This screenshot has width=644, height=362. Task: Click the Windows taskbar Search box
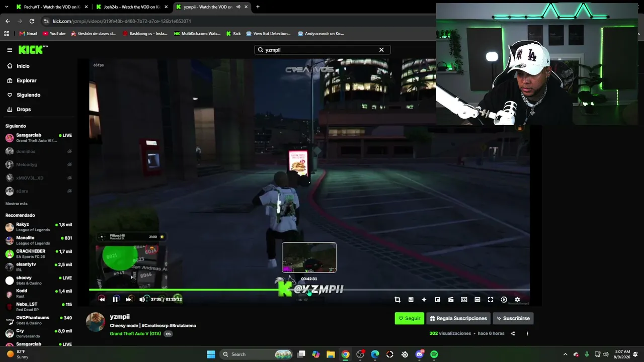[257, 354]
